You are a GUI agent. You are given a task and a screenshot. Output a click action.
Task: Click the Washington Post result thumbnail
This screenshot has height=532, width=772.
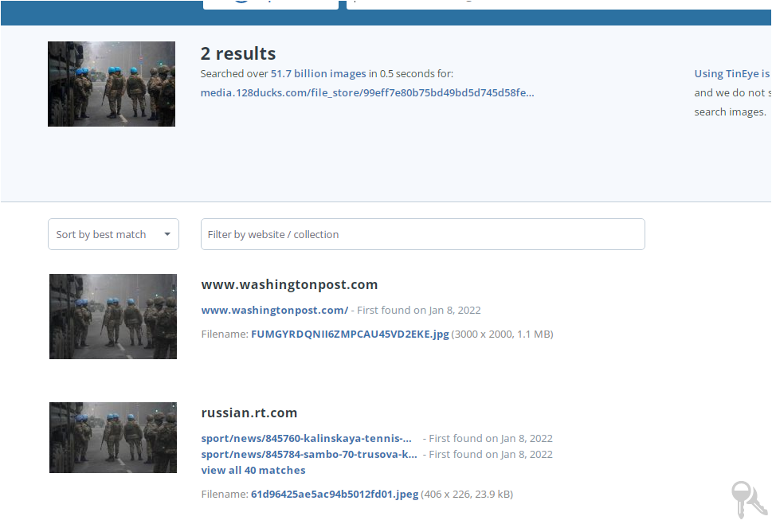coord(113,316)
